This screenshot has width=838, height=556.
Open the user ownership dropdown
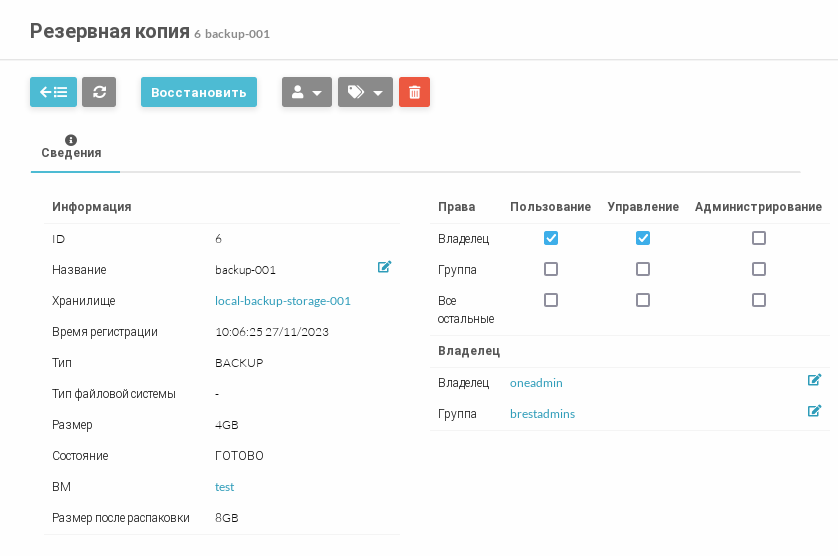click(x=306, y=92)
